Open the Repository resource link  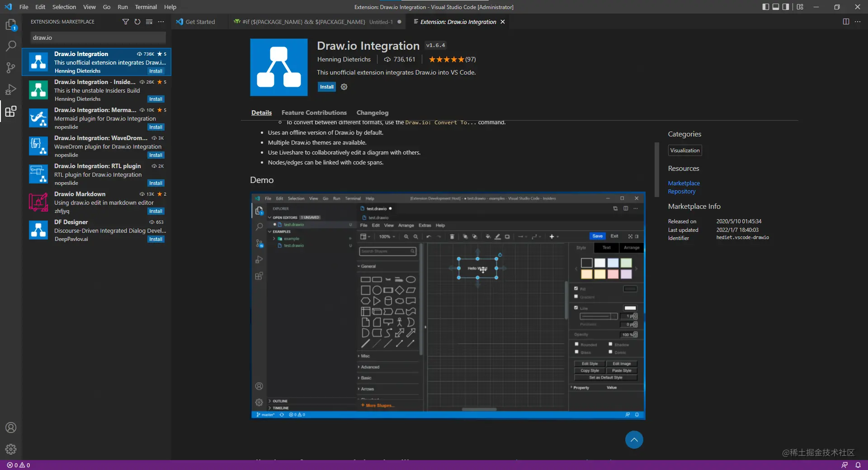point(682,192)
